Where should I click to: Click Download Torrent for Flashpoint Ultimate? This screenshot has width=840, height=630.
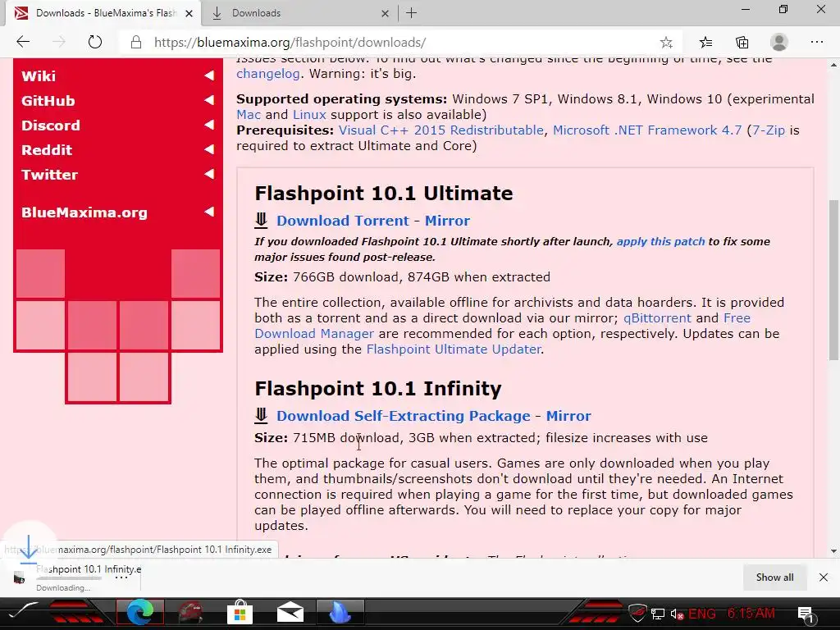point(343,221)
